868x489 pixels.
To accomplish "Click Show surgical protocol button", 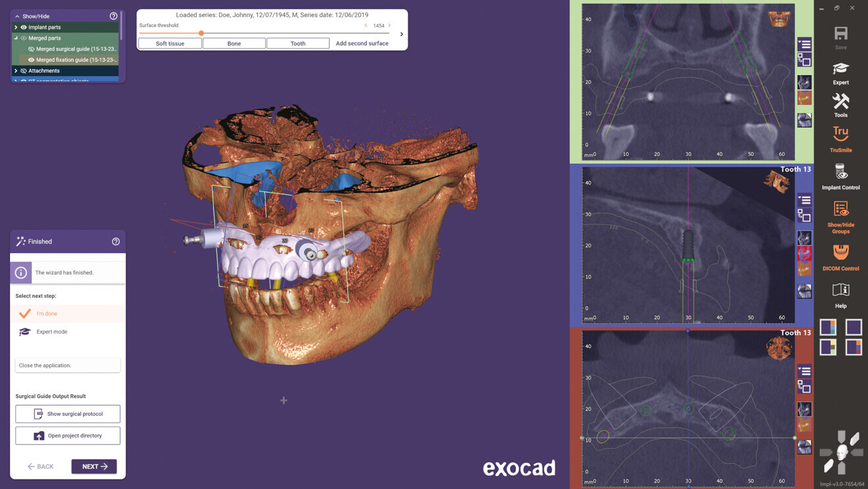I will pos(68,414).
